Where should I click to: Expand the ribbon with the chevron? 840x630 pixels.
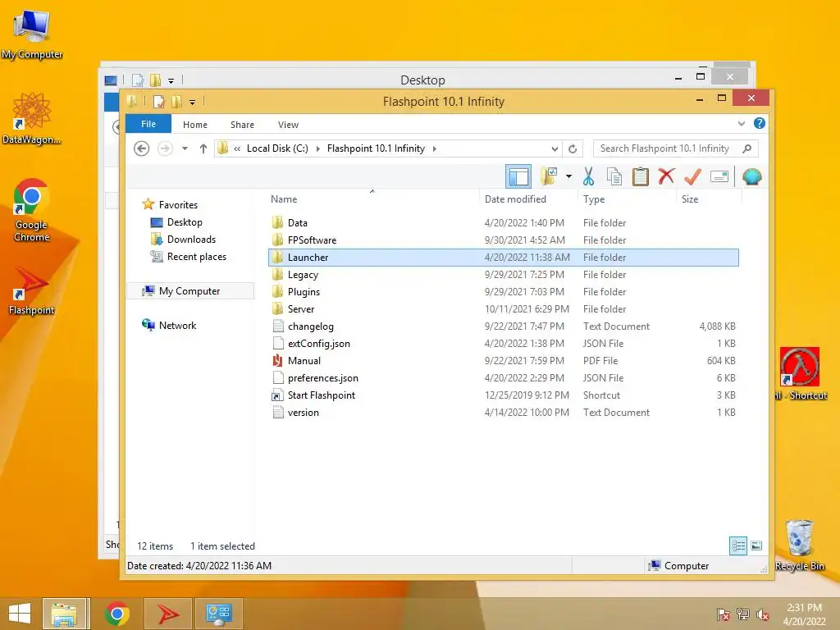pyautogui.click(x=742, y=123)
